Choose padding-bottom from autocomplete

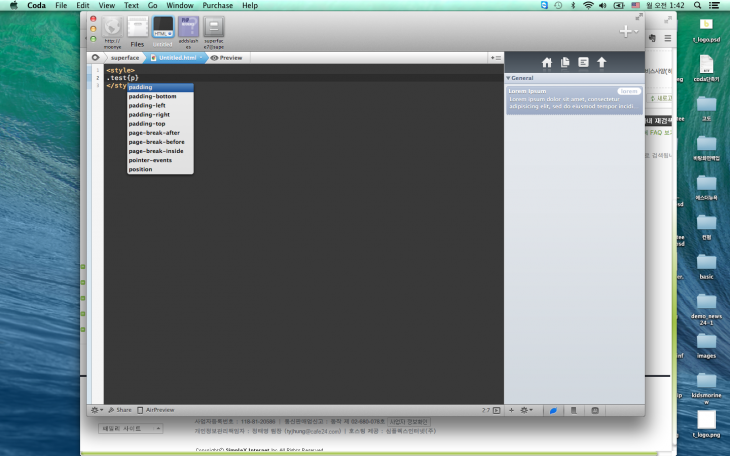click(x=160, y=96)
